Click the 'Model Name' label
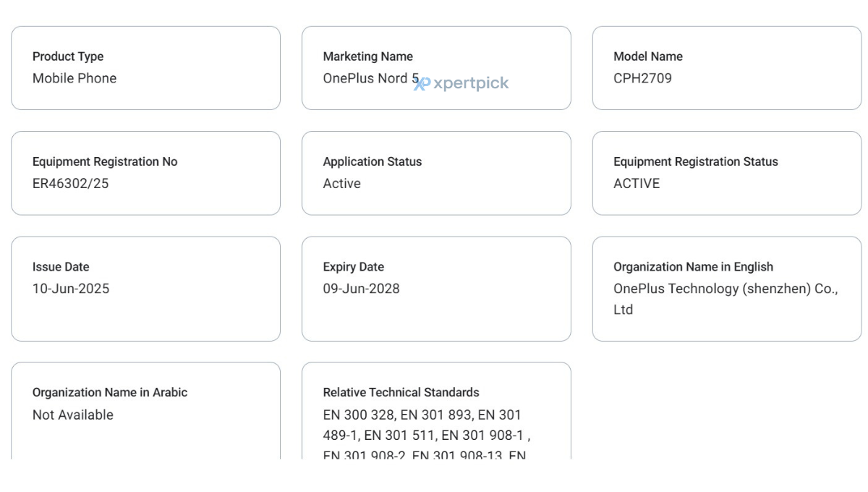Screen dimensions: 868x492 coord(648,56)
